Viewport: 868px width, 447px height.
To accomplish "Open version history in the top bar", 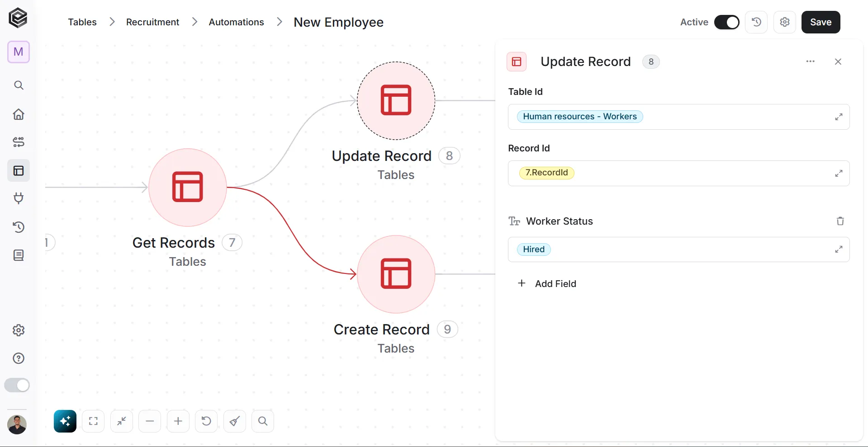I will pyautogui.click(x=756, y=22).
